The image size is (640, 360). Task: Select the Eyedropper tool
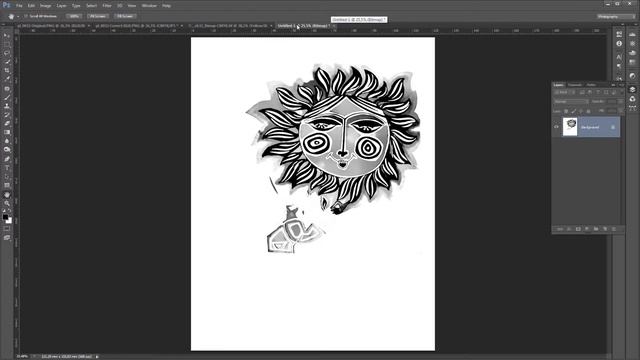click(x=7, y=79)
